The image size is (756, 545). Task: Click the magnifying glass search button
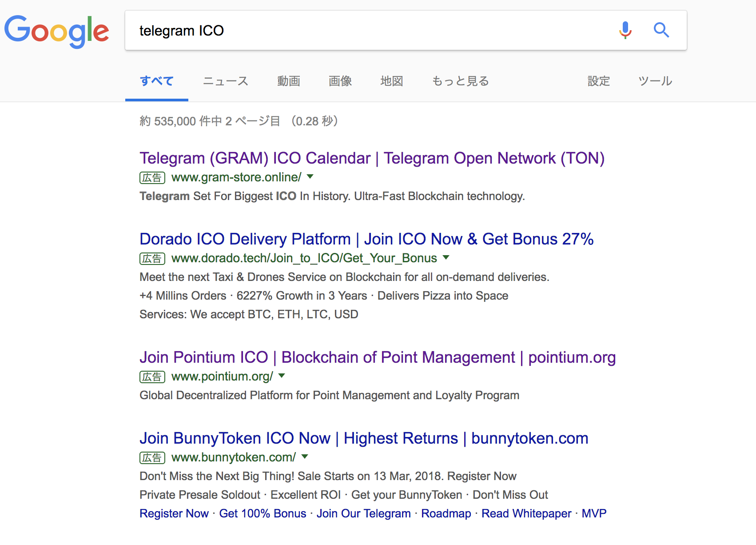pos(661,30)
